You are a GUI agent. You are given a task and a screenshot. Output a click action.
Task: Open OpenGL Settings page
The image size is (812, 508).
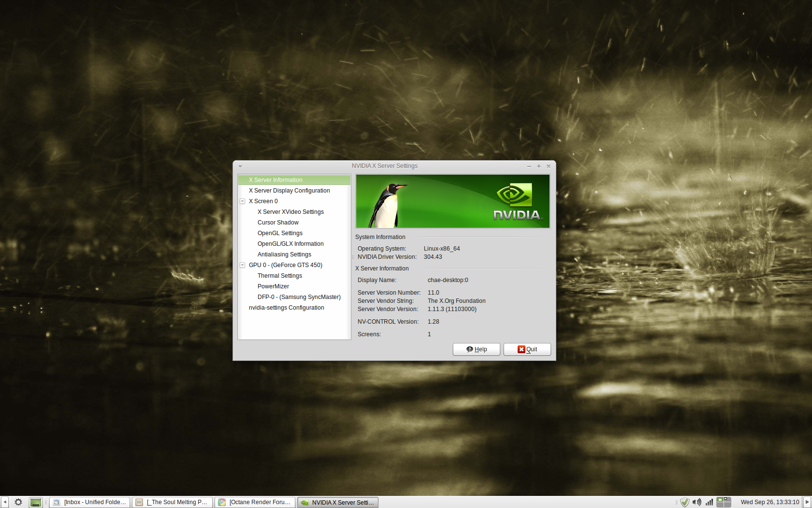[280, 233]
